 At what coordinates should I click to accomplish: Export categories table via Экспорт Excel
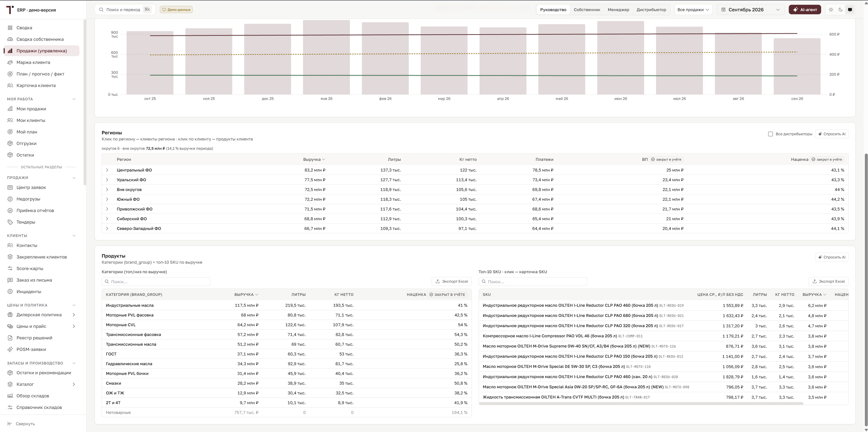tap(451, 281)
